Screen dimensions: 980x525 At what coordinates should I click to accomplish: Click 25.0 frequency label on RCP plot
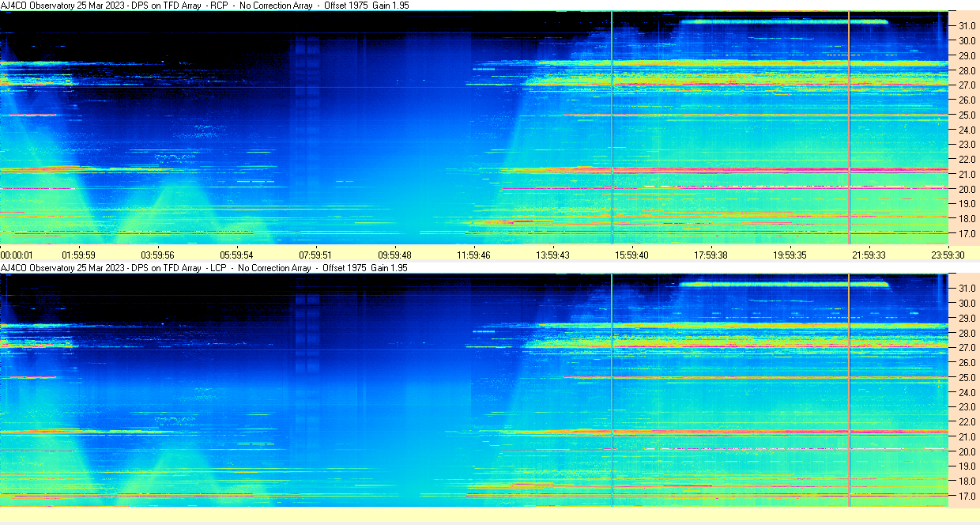point(967,115)
